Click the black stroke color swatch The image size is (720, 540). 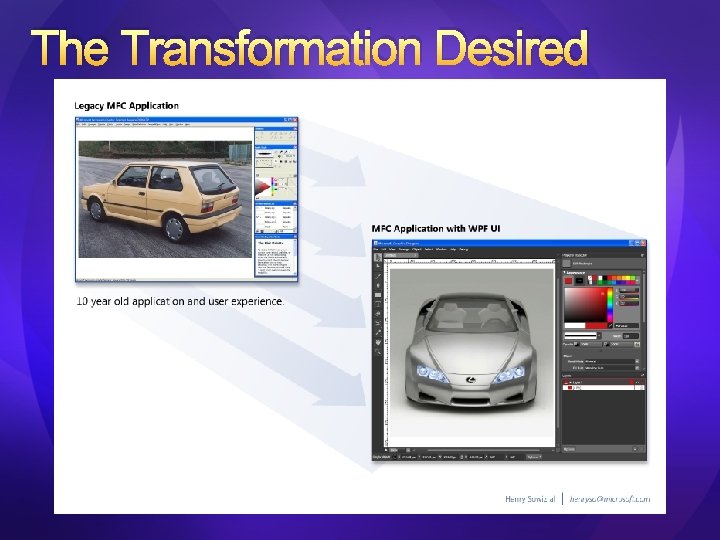(579, 281)
